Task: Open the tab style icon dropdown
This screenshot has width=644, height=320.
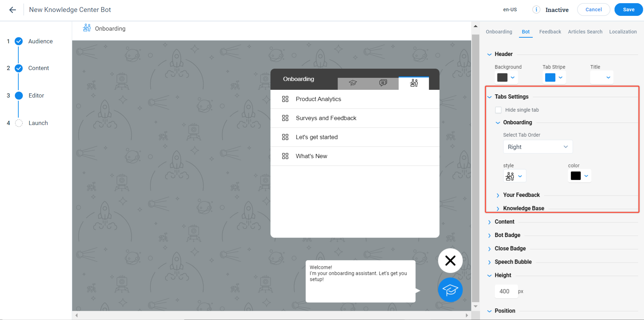Action: [x=514, y=176]
